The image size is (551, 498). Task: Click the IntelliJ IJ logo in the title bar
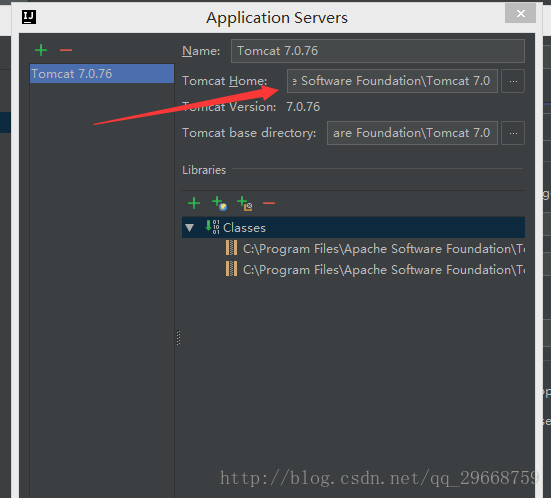(x=29, y=17)
